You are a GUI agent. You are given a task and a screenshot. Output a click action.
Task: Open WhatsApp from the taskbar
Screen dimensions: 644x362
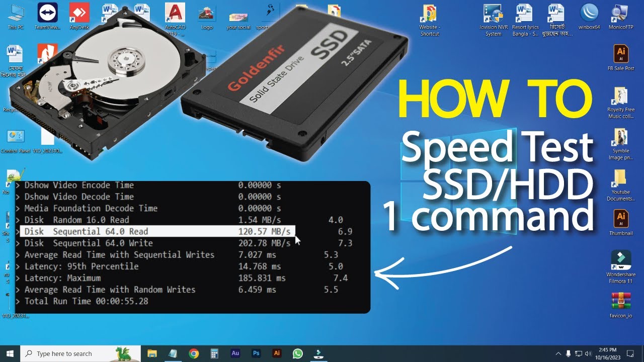click(297, 353)
